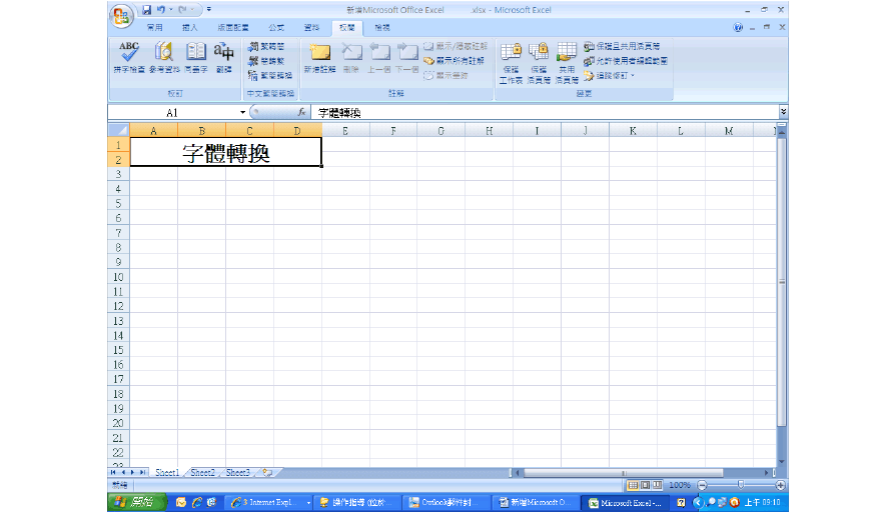Viewport: 893px width, 512px height.
Task: Run the ABC spelling check (拼字檢查)
Action: 129,58
